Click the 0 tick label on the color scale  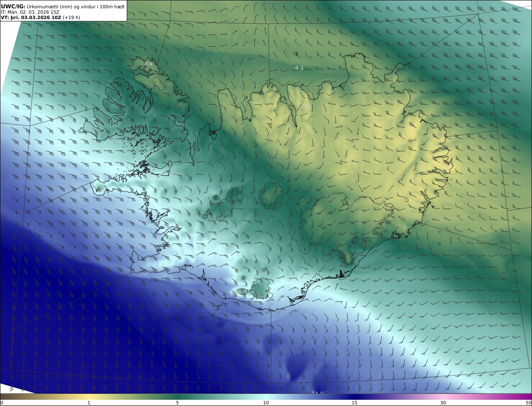[x=2, y=403]
